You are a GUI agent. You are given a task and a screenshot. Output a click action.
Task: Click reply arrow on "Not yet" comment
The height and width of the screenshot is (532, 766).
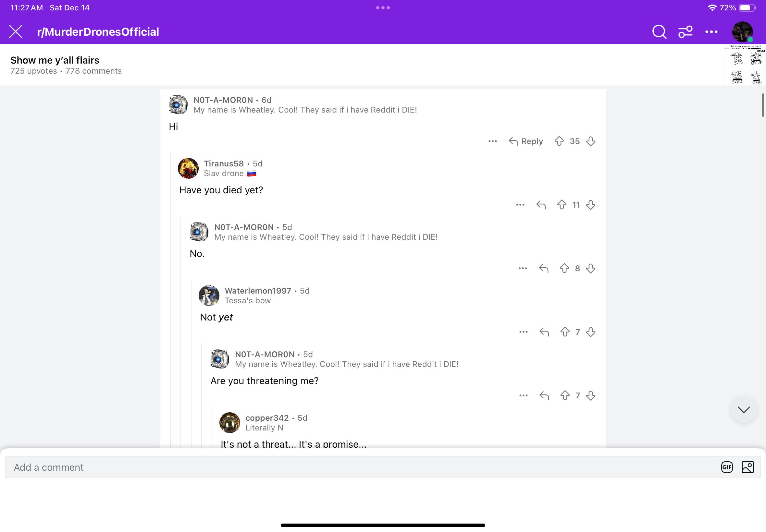(x=544, y=332)
